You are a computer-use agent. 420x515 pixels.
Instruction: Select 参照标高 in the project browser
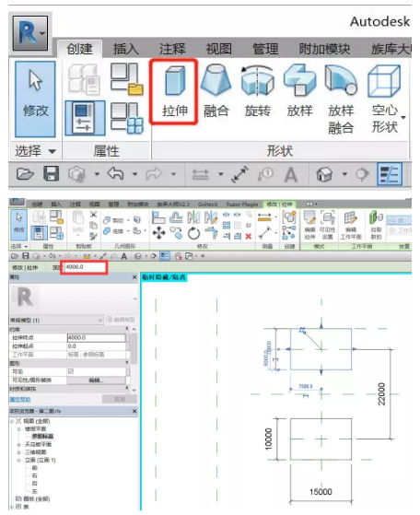(x=42, y=436)
